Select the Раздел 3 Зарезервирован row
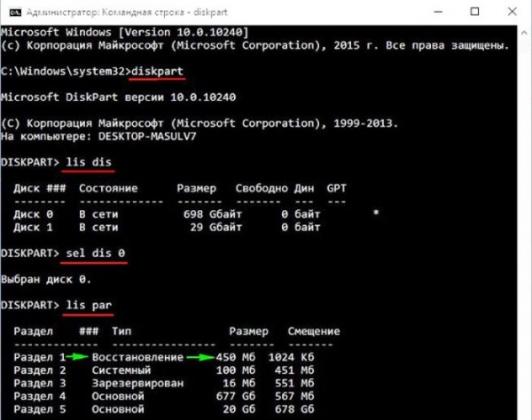532x420 pixels. [164, 383]
